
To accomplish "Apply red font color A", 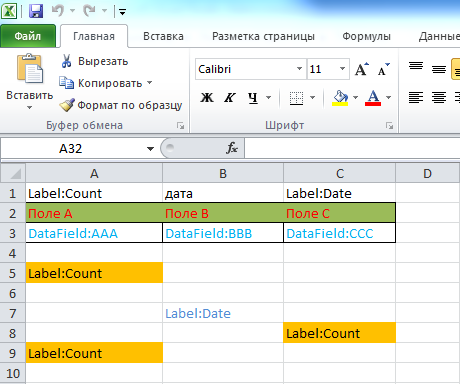I will (x=373, y=98).
